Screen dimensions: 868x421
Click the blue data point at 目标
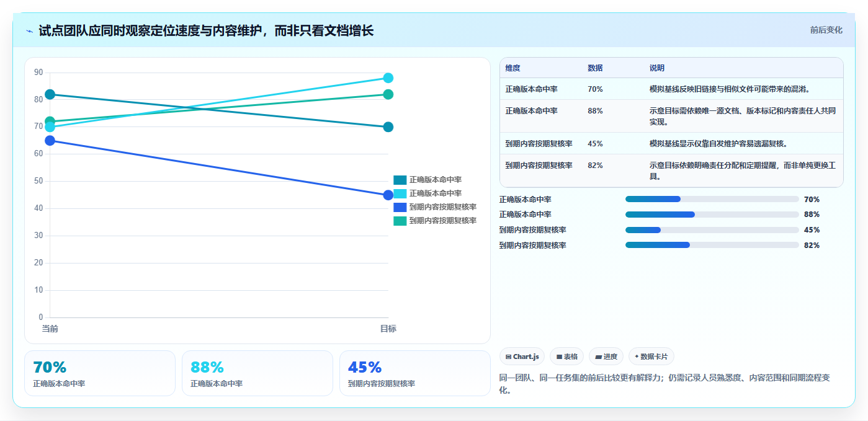tap(388, 195)
